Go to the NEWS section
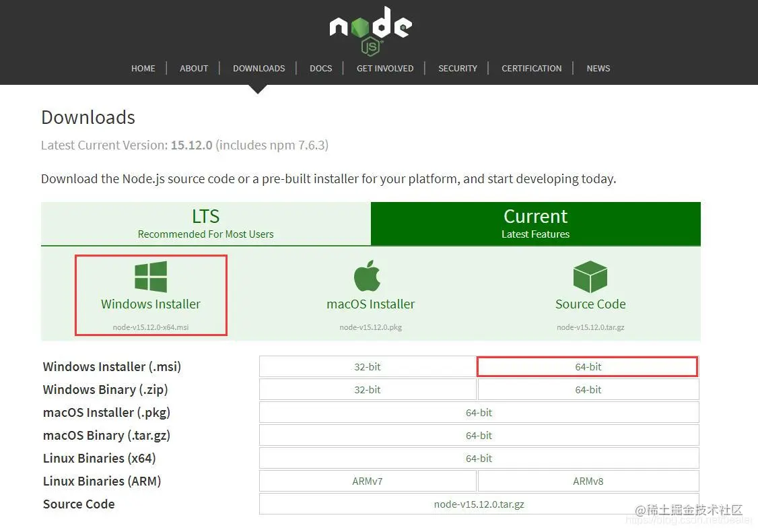This screenshot has width=758, height=532. [x=598, y=68]
